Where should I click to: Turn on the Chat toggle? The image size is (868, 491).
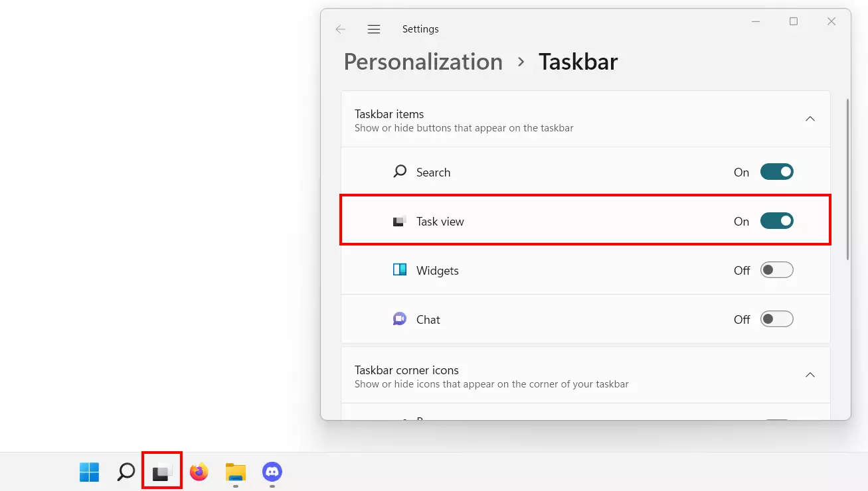point(776,319)
